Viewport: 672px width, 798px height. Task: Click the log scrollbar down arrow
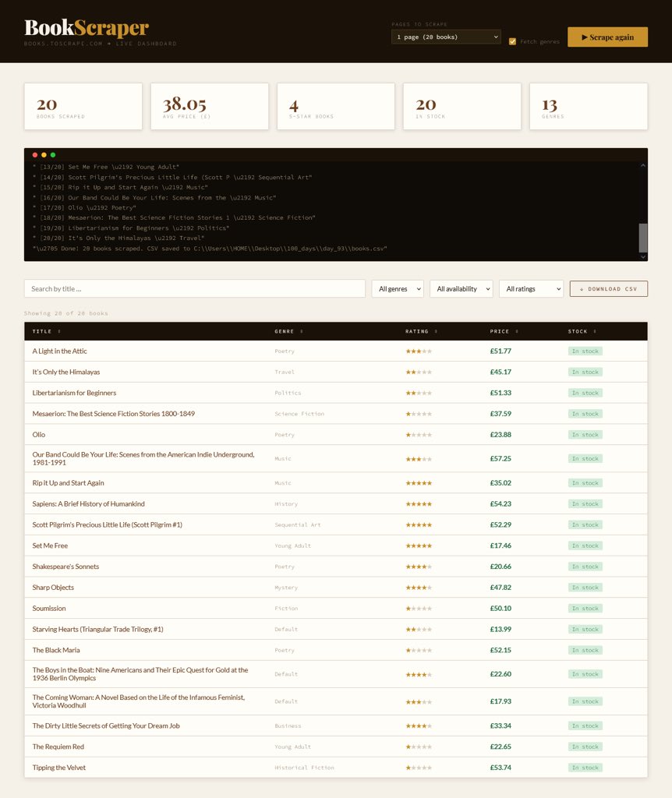(x=643, y=257)
